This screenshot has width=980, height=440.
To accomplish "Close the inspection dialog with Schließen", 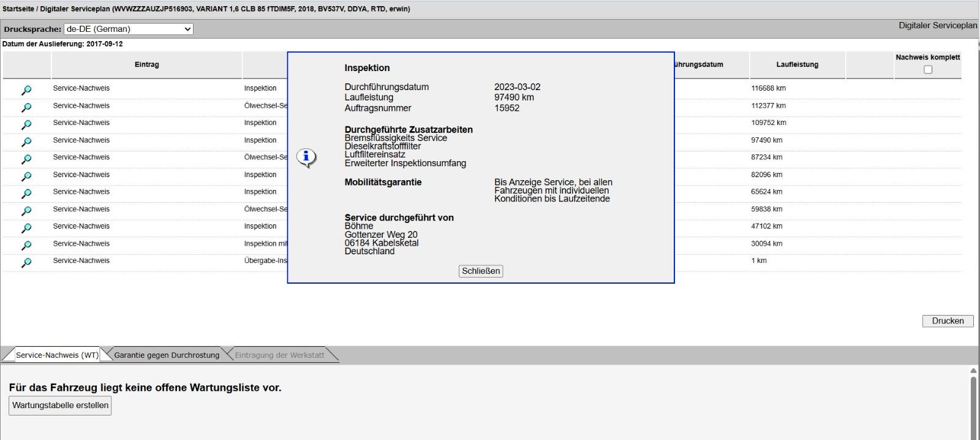I will (x=481, y=271).
